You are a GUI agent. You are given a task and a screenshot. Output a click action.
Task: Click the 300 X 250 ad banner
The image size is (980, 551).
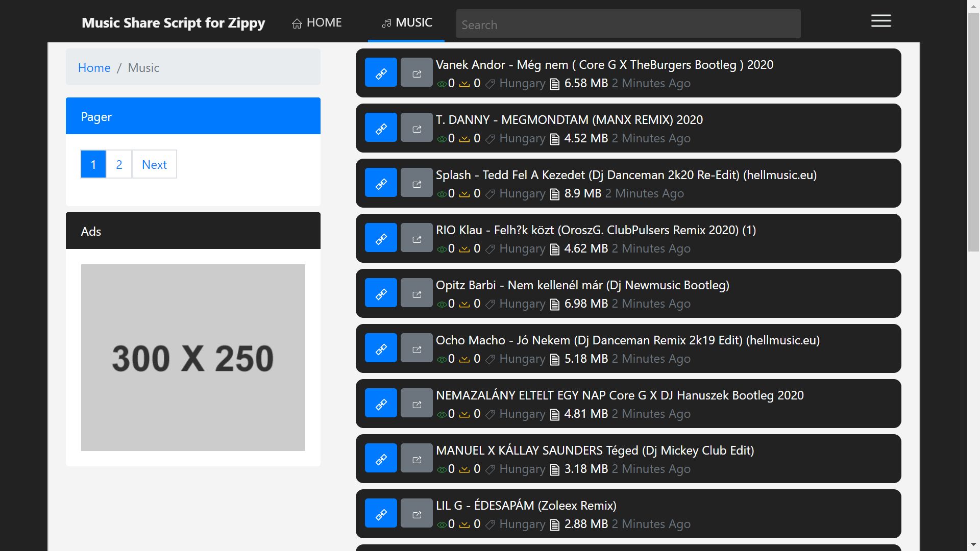[x=193, y=357]
